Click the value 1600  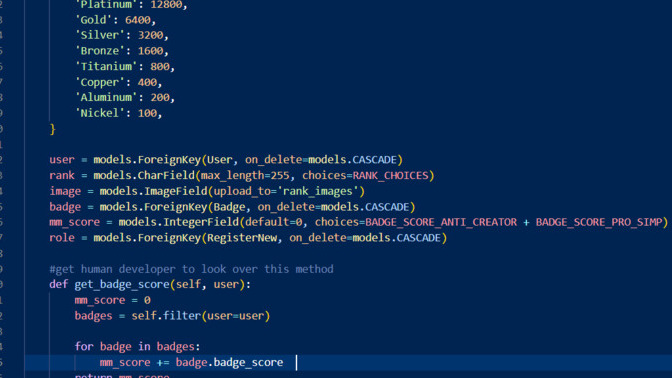150,51
